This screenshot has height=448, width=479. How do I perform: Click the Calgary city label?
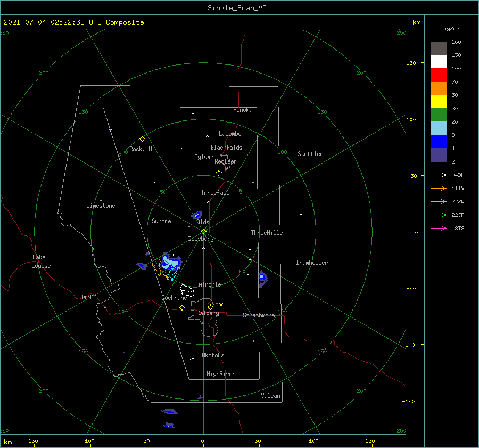point(208,313)
